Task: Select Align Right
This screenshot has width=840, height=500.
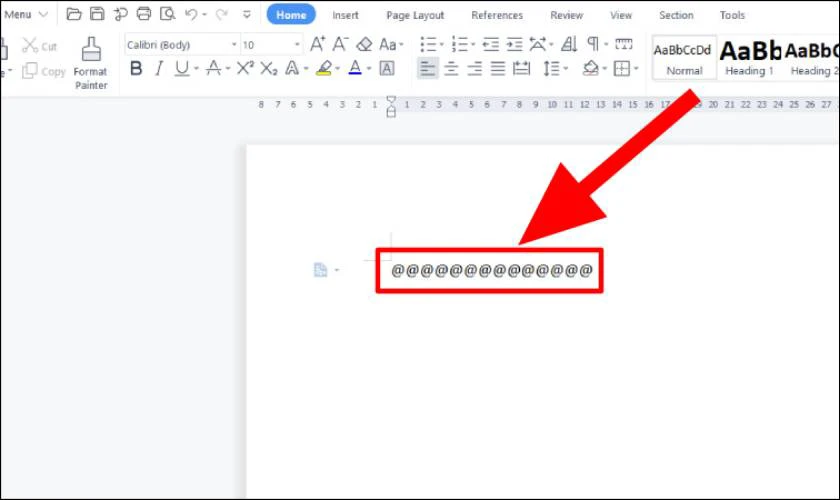Action: coord(475,69)
